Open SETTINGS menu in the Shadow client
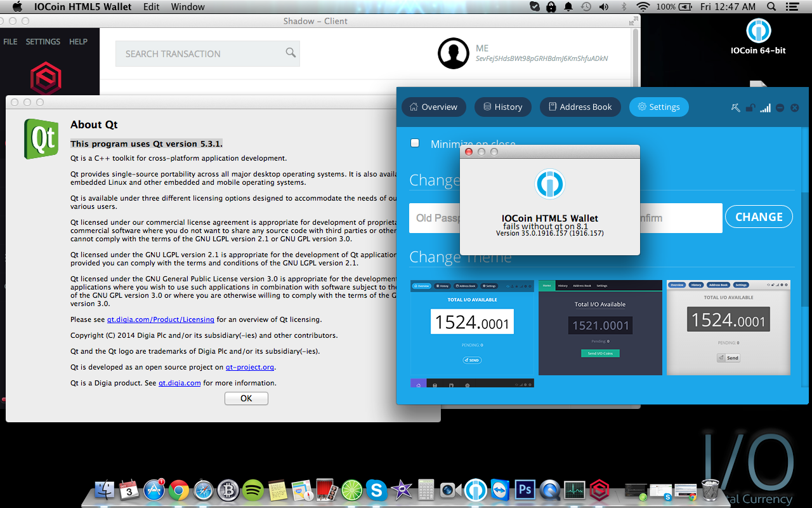The width and height of the screenshot is (812, 508). coord(43,41)
